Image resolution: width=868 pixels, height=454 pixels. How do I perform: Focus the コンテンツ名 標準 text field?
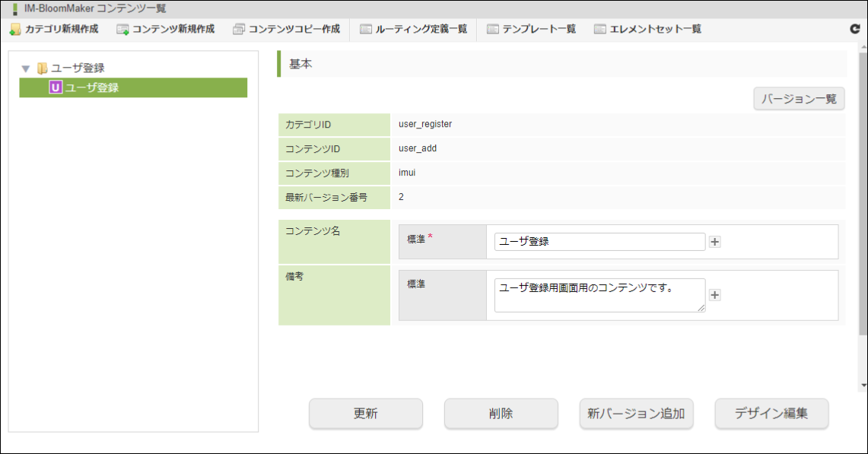click(x=599, y=241)
